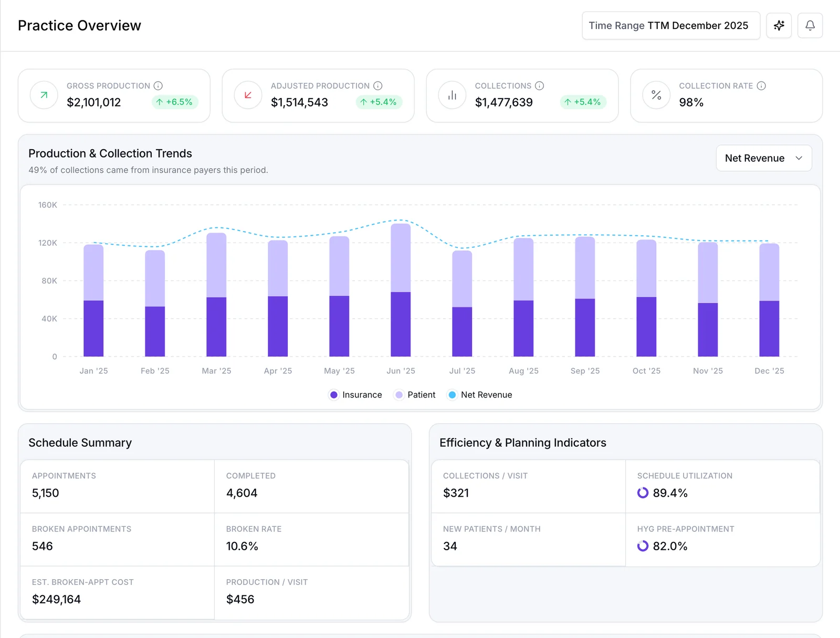Toggle the Net Revenue legend series
This screenshot has height=638, width=840.
click(x=480, y=395)
